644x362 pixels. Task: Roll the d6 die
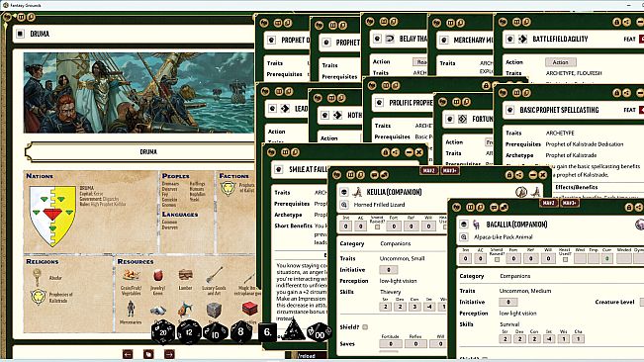point(267,331)
